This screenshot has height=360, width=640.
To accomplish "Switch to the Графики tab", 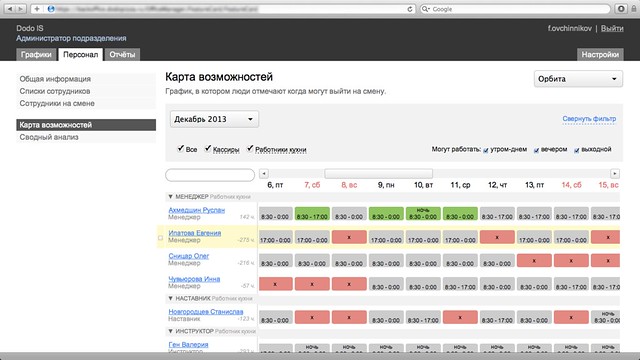I will 36,54.
